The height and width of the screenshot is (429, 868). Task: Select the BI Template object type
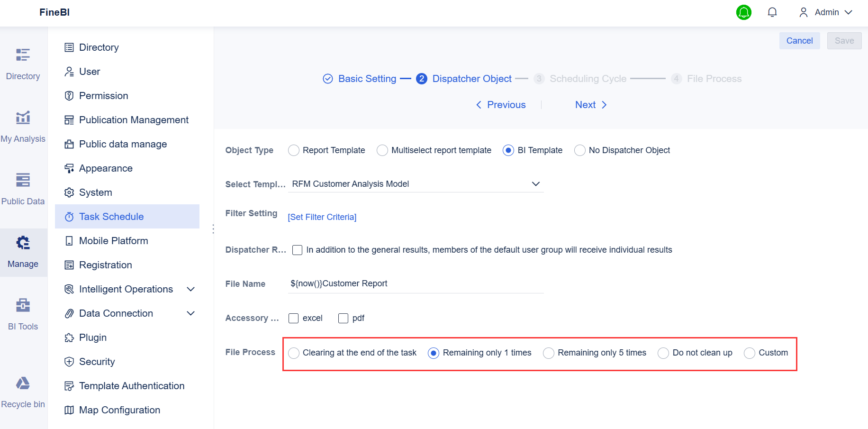[508, 150]
